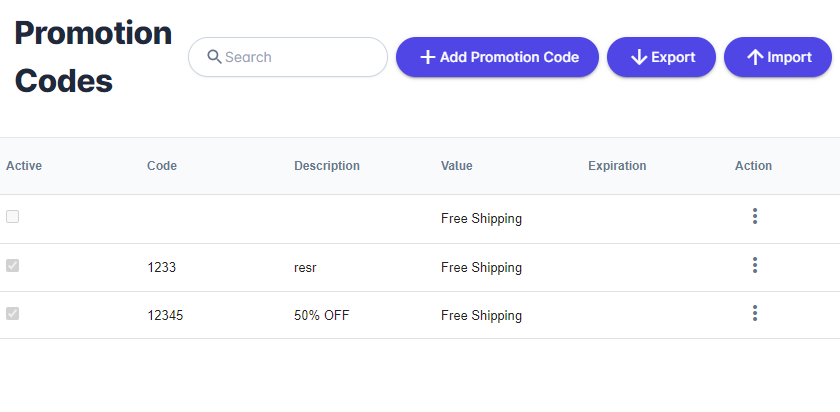Click the Description column header

[327, 166]
